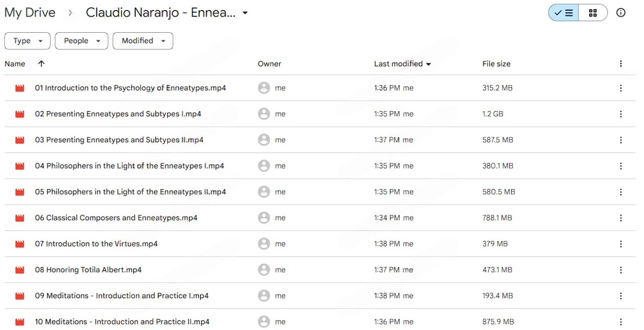Open more actions for 01 Introduction file
The width and height of the screenshot is (644, 330).
tap(621, 88)
